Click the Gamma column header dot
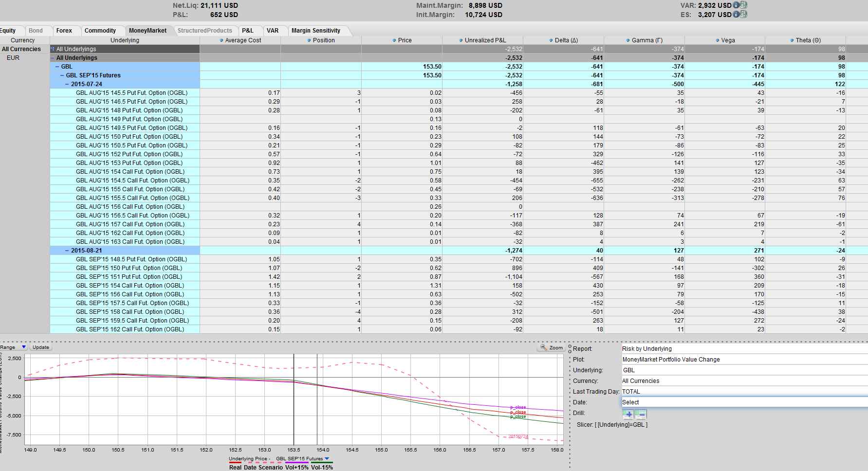868x471 pixels. (x=628, y=40)
